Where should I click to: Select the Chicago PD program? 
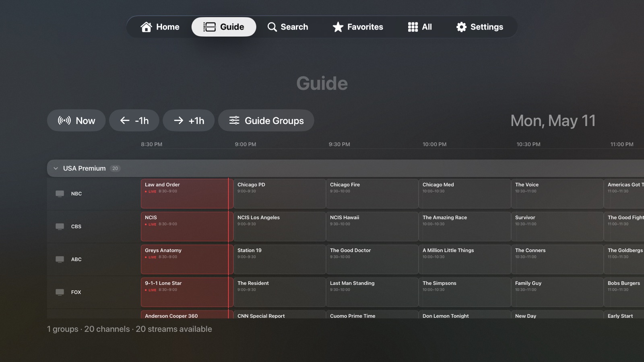click(280, 194)
